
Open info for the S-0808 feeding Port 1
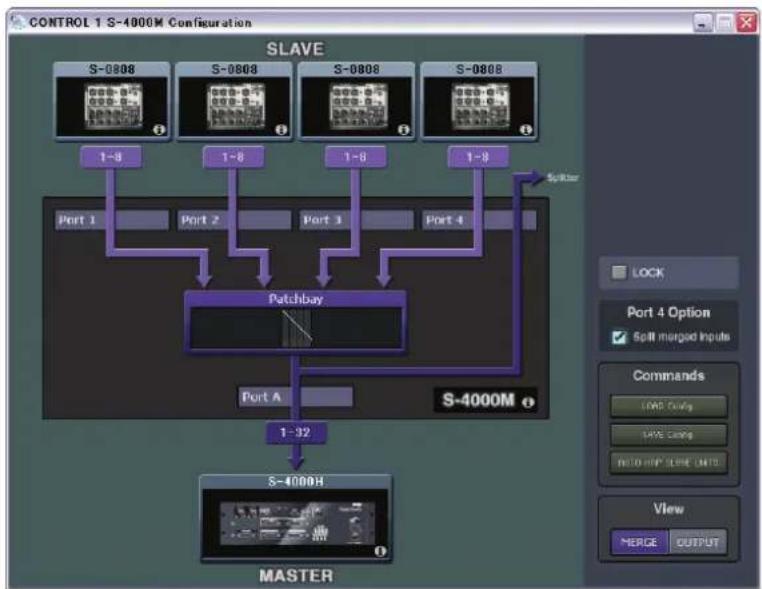click(159, 130)
